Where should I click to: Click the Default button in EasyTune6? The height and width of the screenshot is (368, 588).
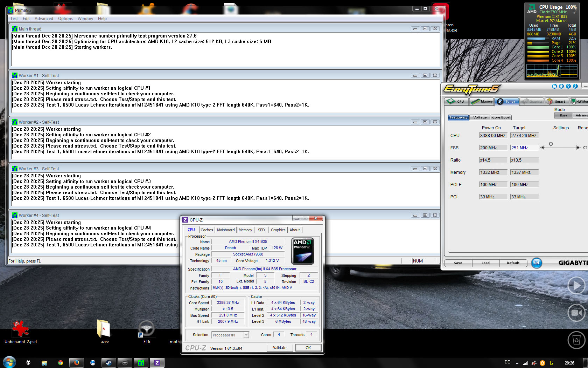[x=513, y=263]
